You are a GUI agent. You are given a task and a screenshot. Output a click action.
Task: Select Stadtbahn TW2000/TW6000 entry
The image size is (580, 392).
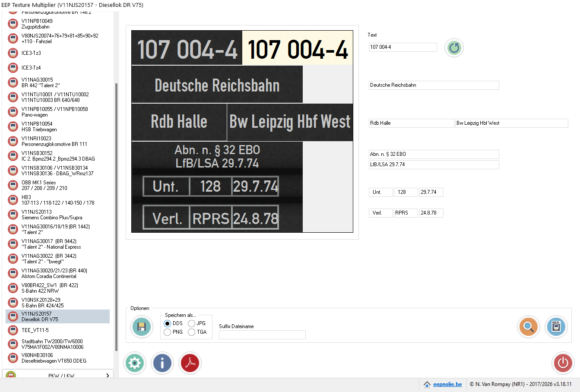pyautogui.click(x=57, y=344)
